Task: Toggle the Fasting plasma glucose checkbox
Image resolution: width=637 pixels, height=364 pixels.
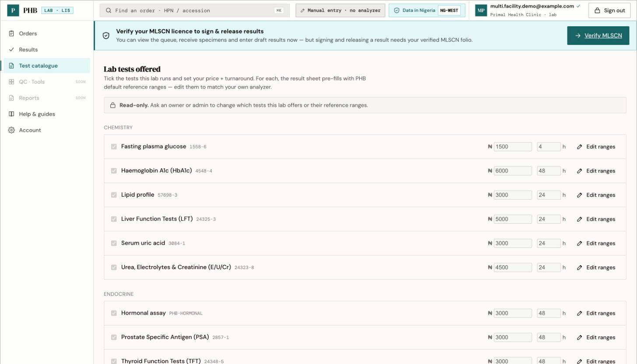Action: (x=114, y=147)
